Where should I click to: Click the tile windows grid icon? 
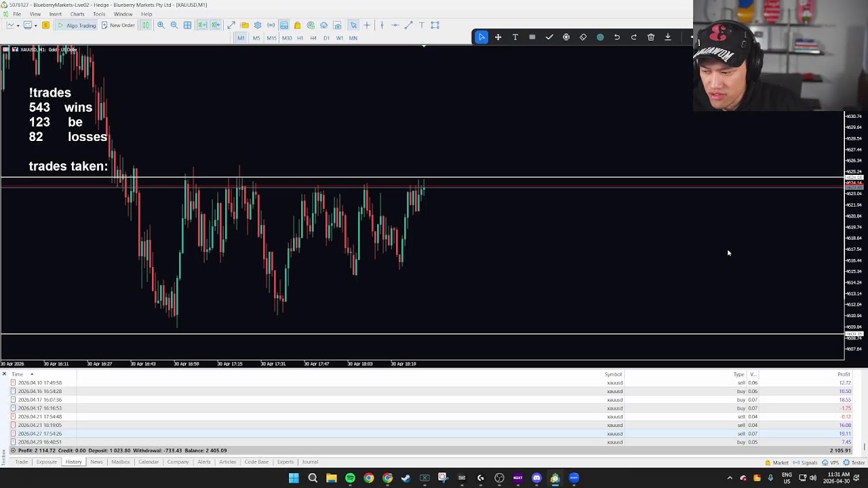tap(187, 25)
